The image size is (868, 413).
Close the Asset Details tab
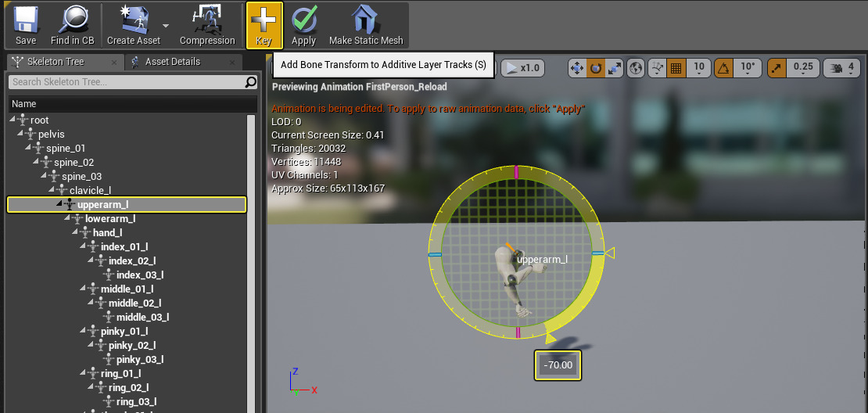[233, 62]
